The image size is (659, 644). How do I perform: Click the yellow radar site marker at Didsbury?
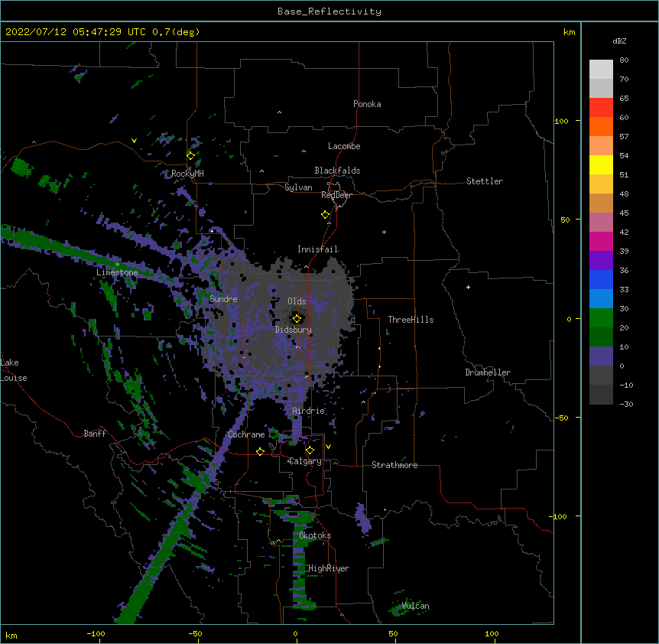[x=297, y=319]
